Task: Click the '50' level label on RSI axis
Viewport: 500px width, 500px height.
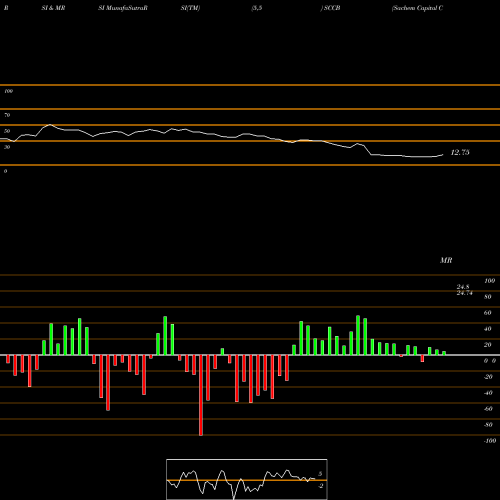Action: 7,131
